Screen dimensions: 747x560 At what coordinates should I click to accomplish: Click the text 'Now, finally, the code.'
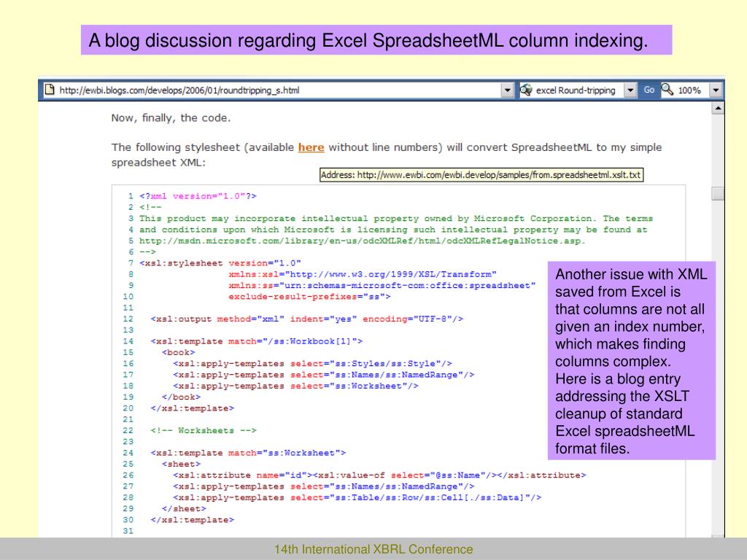click(x=171, y=118)
